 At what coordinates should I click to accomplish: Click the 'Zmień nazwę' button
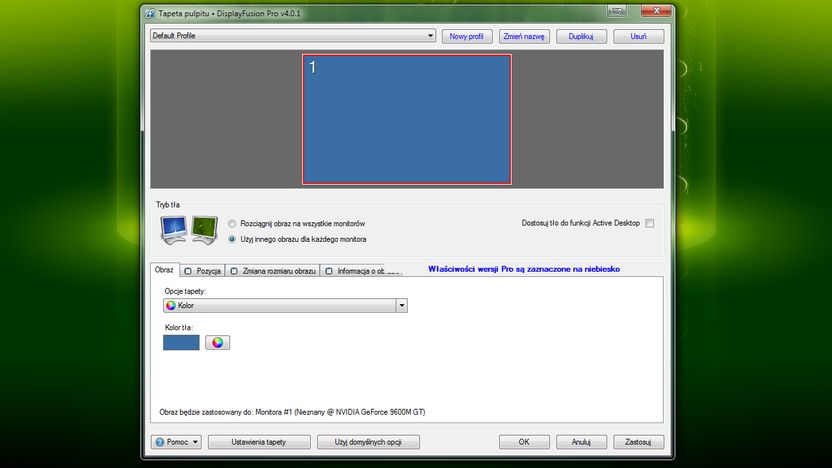(524, 36)
